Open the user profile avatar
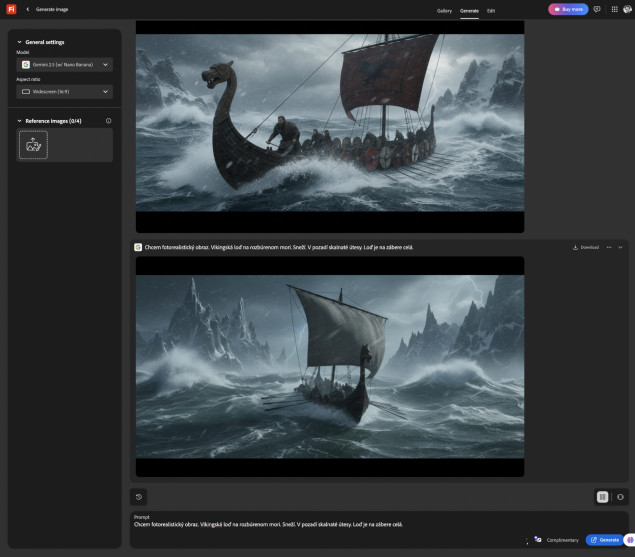 coord(628,9)
